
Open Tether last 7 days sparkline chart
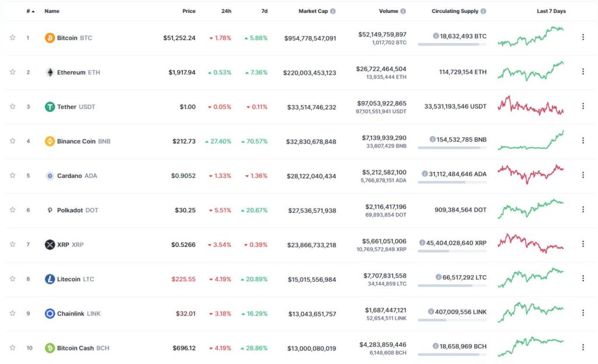pyautogui.click(x=530, y=106)
